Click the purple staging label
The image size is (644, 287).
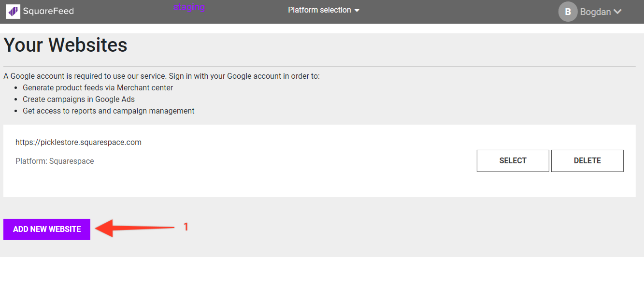[189, 7]
